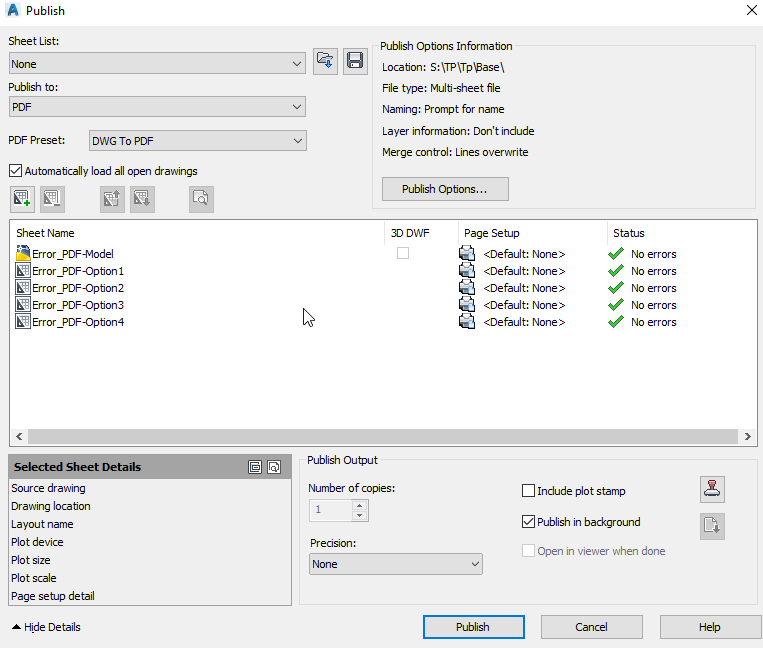Viewport: 763px width, 648px height.
Task: Select the Error_PDF-Model sheet row
Action: pyautogui.click(x=383, y=253)
